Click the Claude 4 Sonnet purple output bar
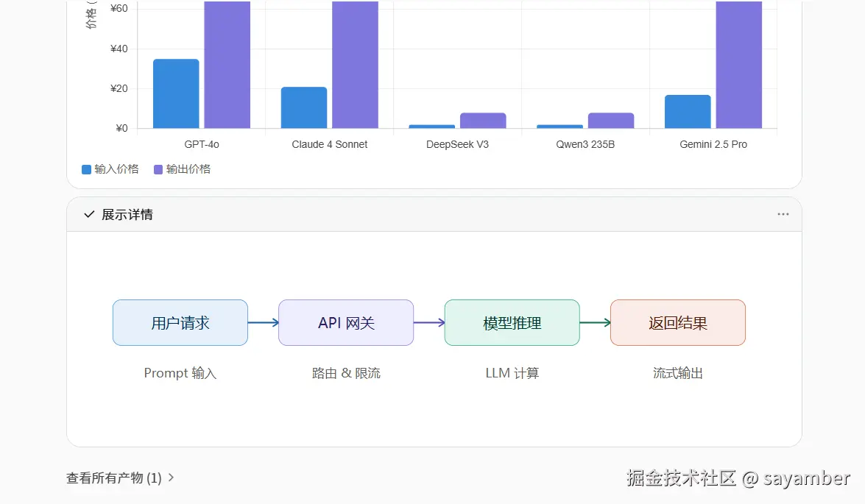The height and width of the screenshot is (504, 865). [x=356, y=65]
